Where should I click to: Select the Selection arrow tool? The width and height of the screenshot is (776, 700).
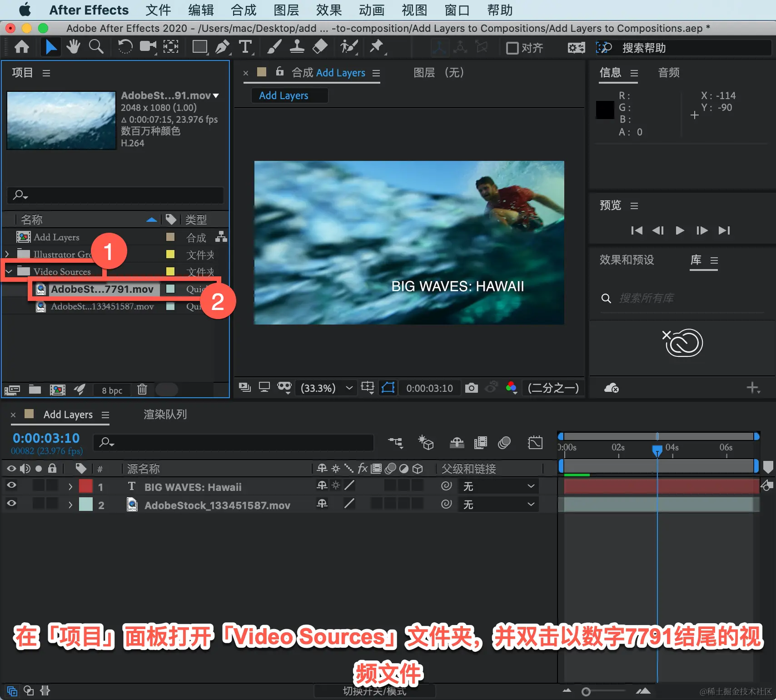[x=50, y=47]
